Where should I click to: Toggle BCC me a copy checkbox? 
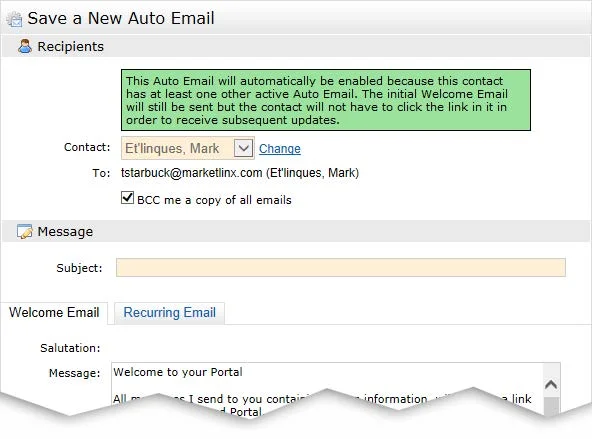point(127,197)
